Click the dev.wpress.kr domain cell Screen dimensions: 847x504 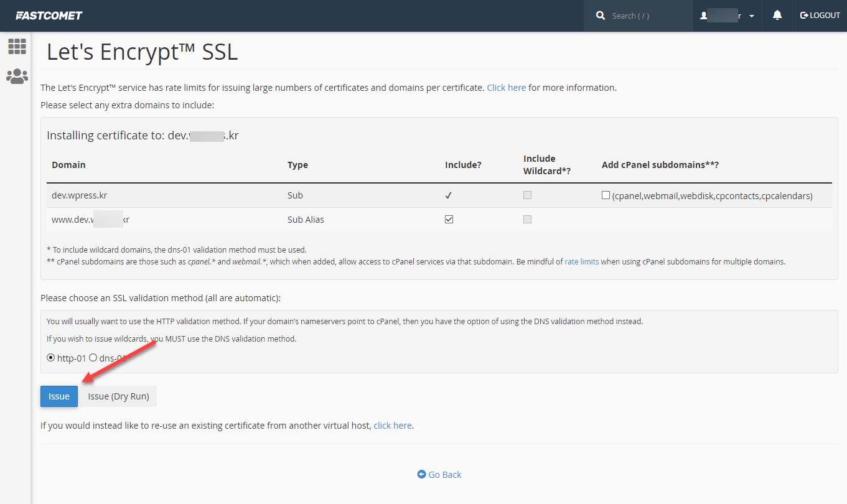(x=80, y=195)
